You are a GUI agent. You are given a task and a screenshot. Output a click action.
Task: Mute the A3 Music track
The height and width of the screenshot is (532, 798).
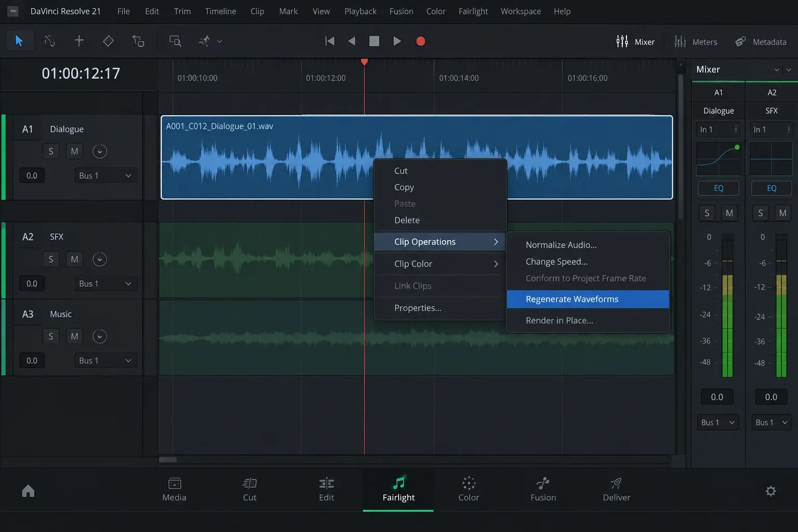pyautogui.click(x=74, y=336)
